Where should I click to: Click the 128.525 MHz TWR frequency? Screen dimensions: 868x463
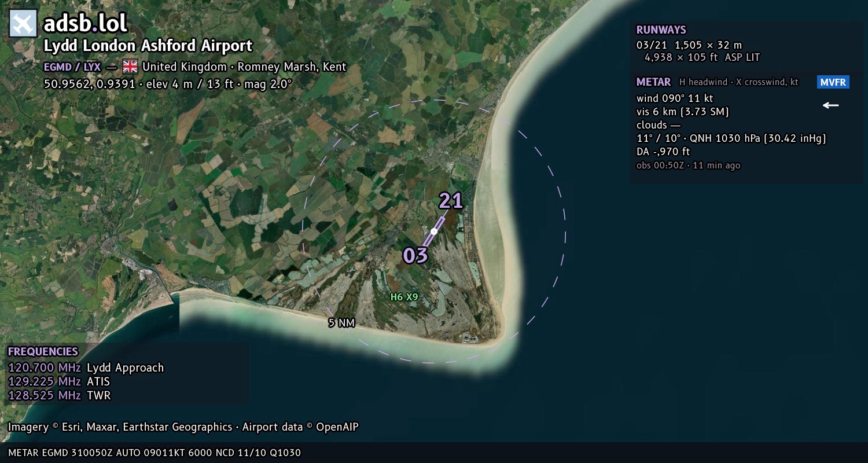(60, 395)
